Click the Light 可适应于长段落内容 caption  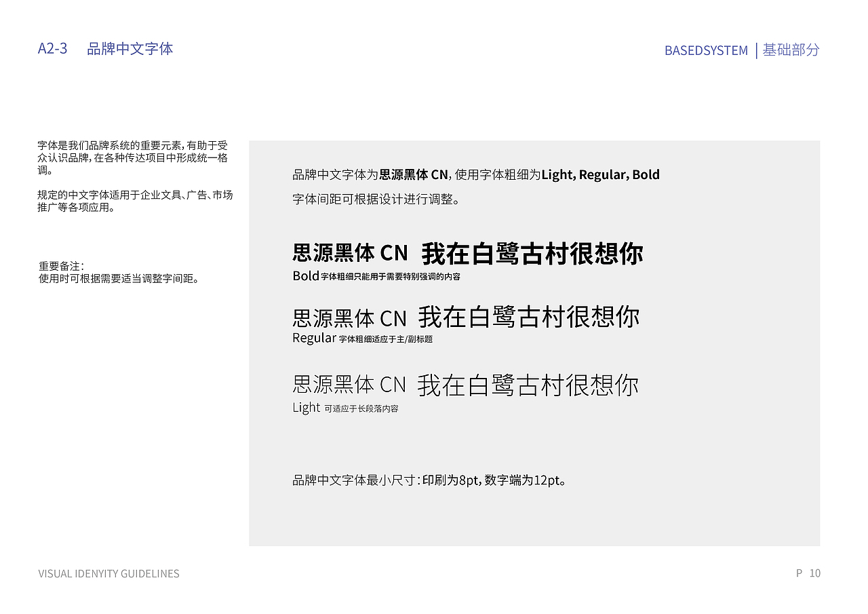(x=346, y=407)
